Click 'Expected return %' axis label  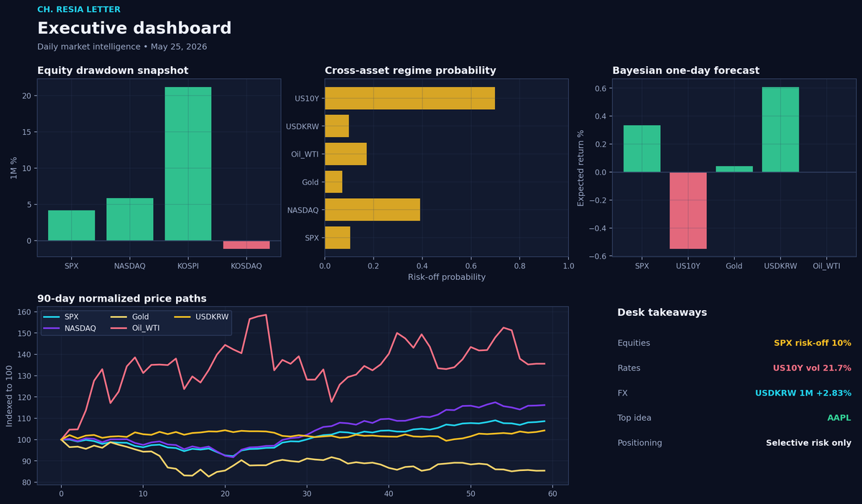tap(581, 167)
